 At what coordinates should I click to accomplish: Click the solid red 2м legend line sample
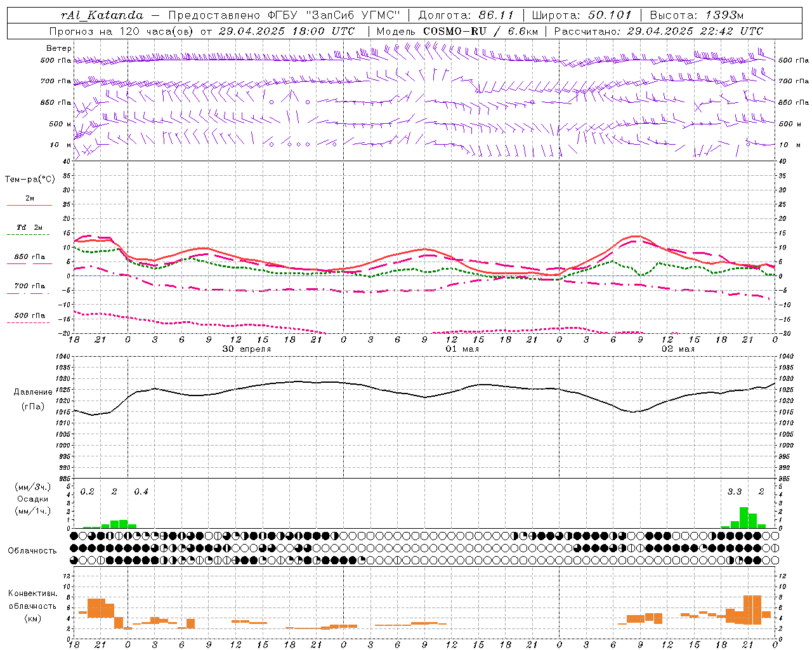[x=29, y=205]
